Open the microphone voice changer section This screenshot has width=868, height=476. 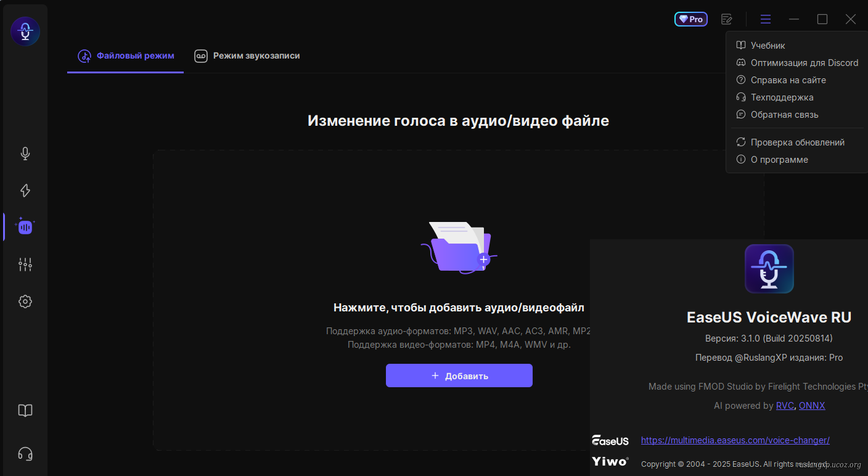(x=25, y=154)
